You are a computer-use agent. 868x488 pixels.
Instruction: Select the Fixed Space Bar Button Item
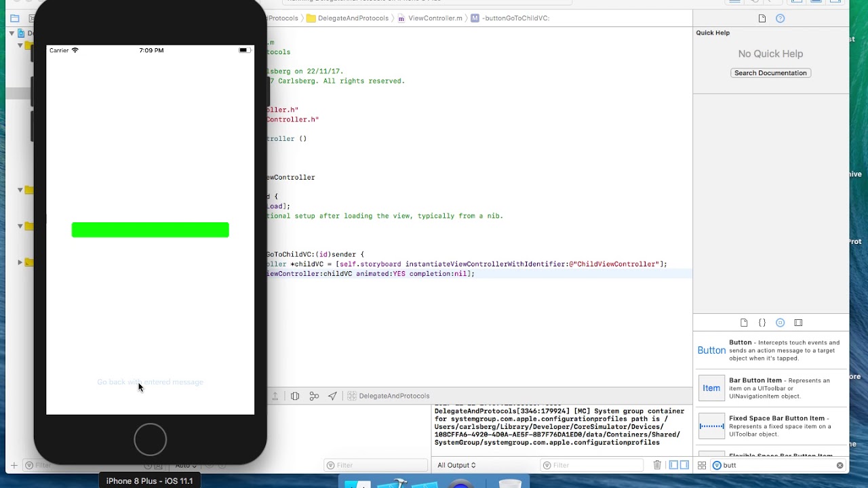(x=771, y=426)
